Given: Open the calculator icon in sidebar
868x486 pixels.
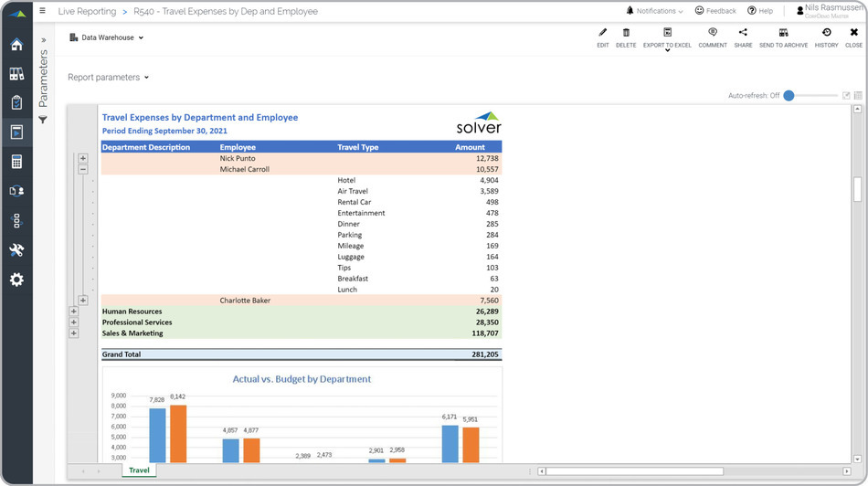Looking at the screenshot, I should (x=16, y=162).
